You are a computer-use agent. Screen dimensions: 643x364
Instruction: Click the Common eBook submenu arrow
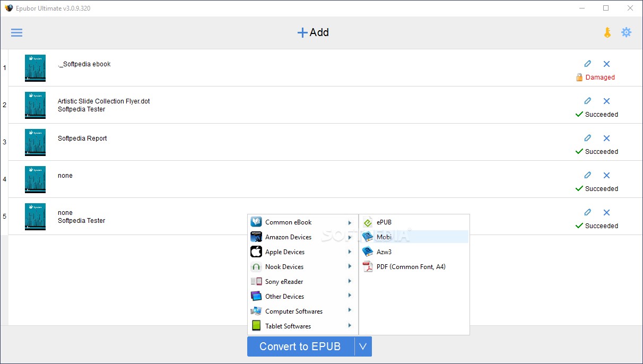tap(350, 222)
